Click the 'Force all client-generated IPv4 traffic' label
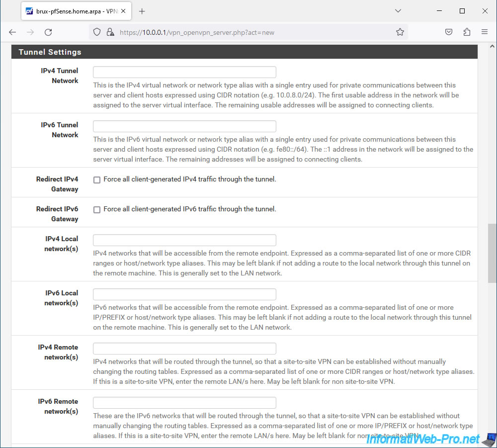This screenshot has width=497, height=448. tap(189, 179)
